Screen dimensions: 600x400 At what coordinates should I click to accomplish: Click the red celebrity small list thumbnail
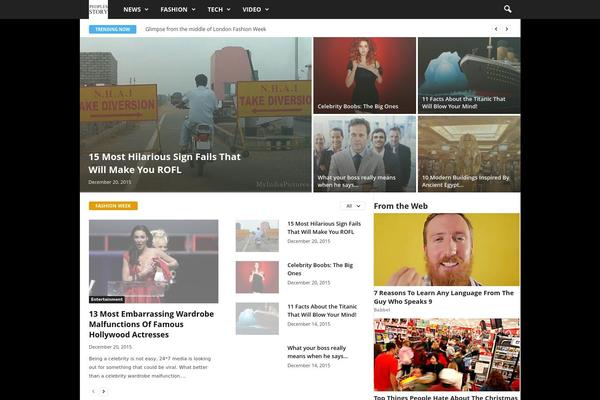(257, 277)
